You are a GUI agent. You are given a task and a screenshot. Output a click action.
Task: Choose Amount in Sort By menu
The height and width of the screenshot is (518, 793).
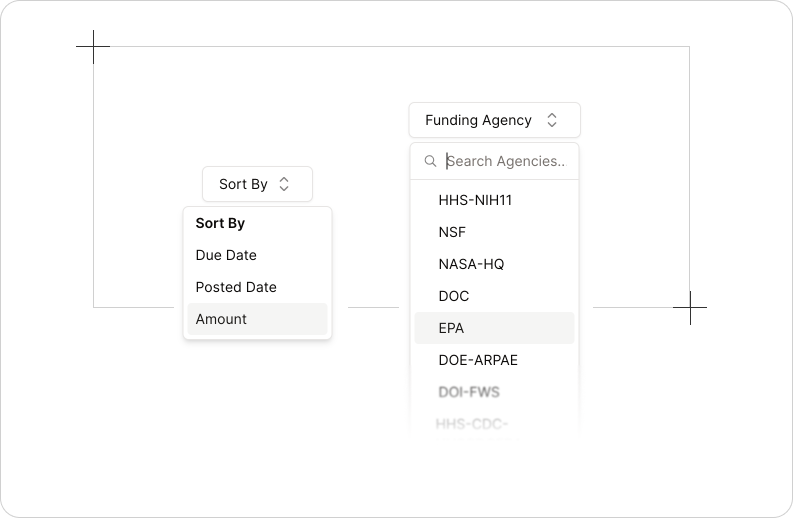(x=257, y=319)
